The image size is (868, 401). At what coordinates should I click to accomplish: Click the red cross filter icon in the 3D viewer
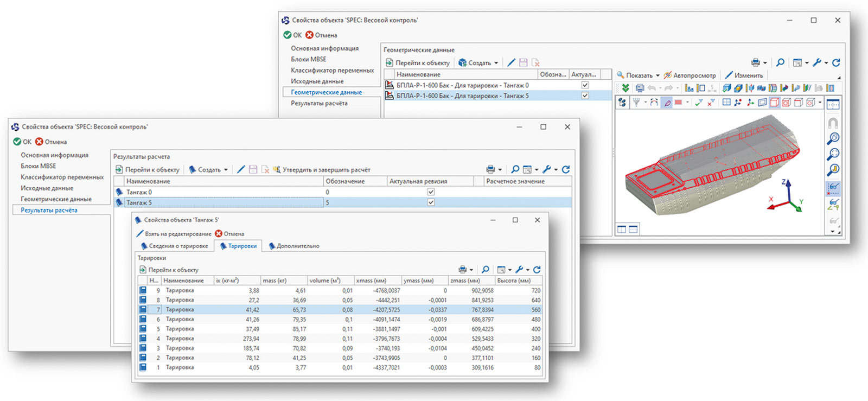tap(711, 103)
